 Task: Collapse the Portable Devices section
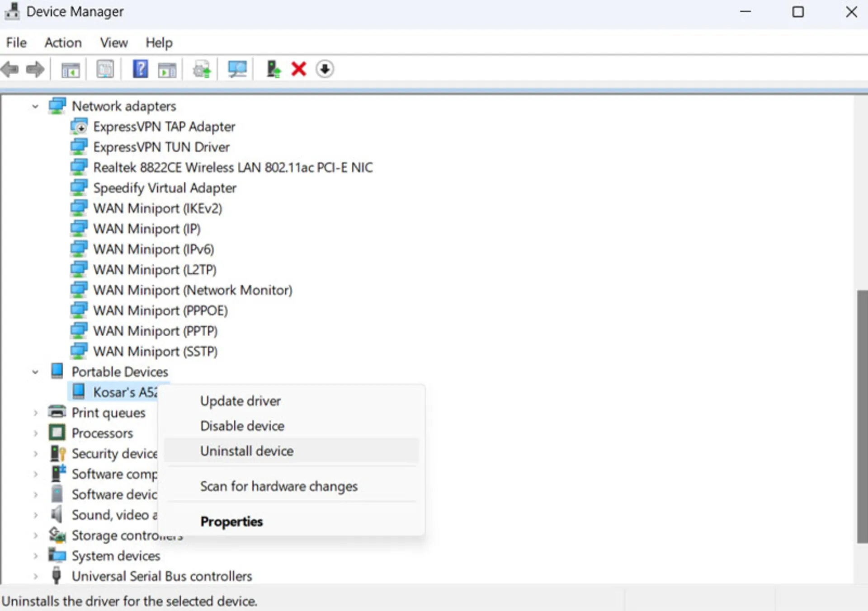pos(36,371)
